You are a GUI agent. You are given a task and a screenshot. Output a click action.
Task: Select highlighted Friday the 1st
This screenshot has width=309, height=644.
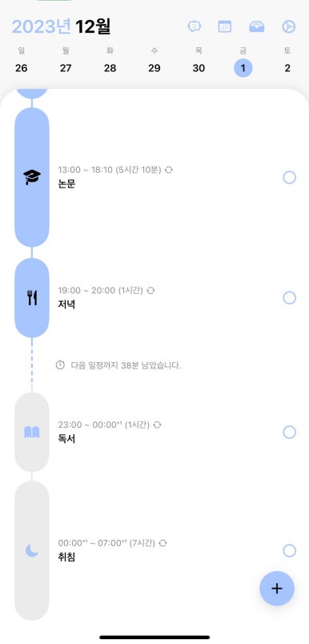coord(243,68)
